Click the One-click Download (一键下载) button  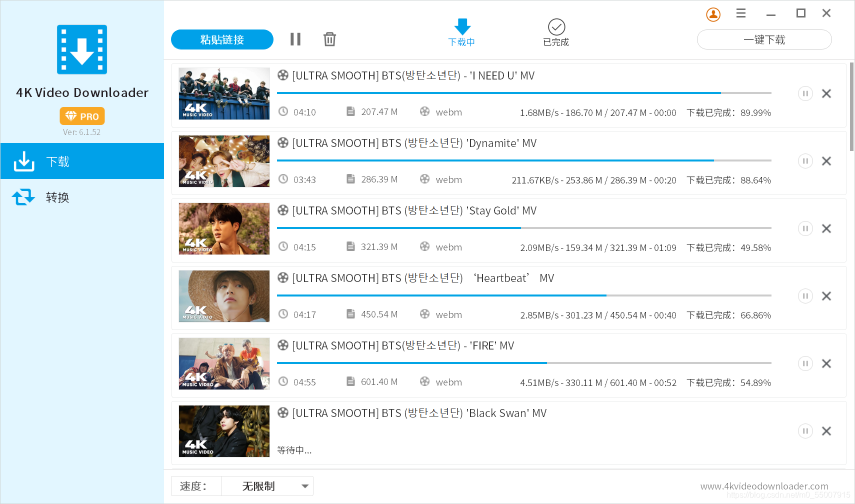[x=764, y=39]
